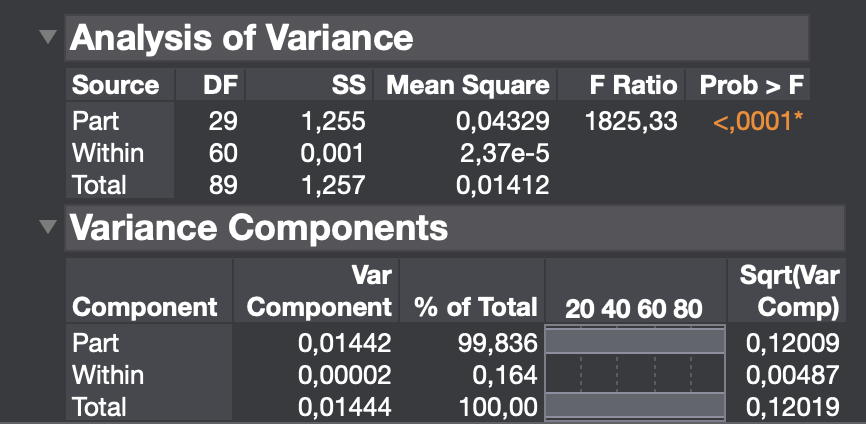
Task: Click the orange <,0001* p-value
Action: point(759,122)
